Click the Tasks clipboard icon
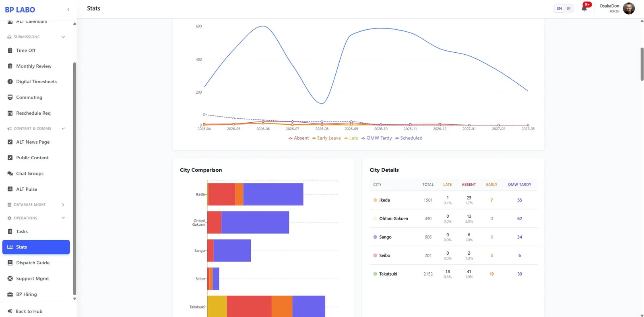The height and width of the screenshot is (317, 644). (10, 231)
